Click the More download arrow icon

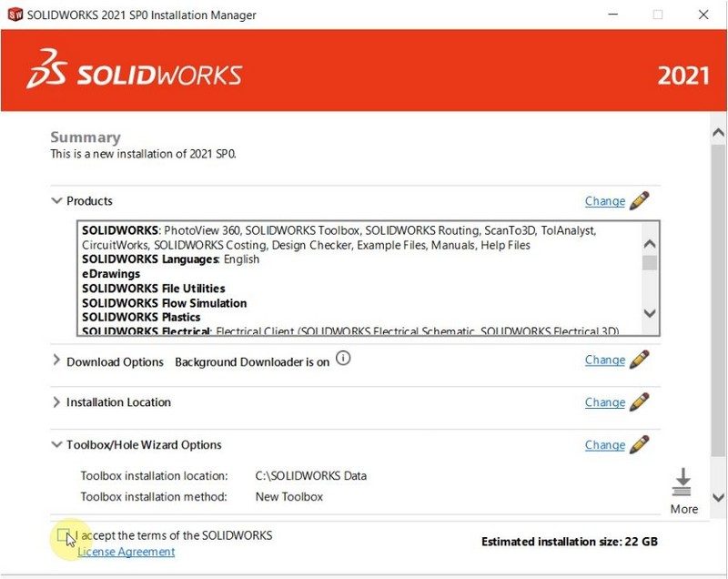point(682,482)
